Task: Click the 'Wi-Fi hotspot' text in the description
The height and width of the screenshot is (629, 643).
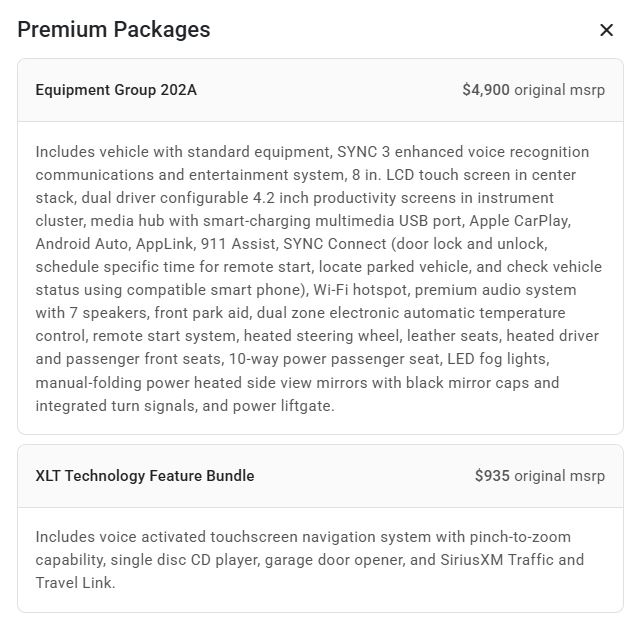Action: 359,290
